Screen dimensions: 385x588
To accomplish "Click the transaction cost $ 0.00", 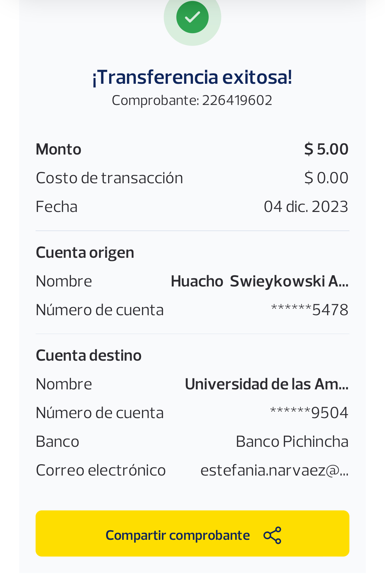I will tap(326, 178).
